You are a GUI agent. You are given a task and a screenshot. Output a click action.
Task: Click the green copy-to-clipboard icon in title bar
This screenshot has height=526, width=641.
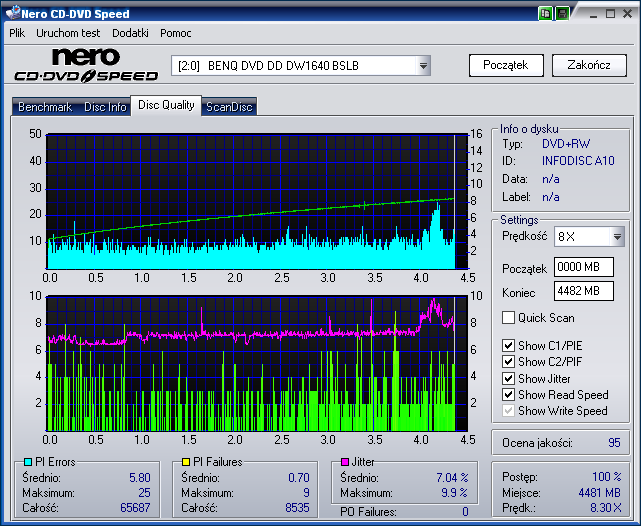tap(545, 13)
